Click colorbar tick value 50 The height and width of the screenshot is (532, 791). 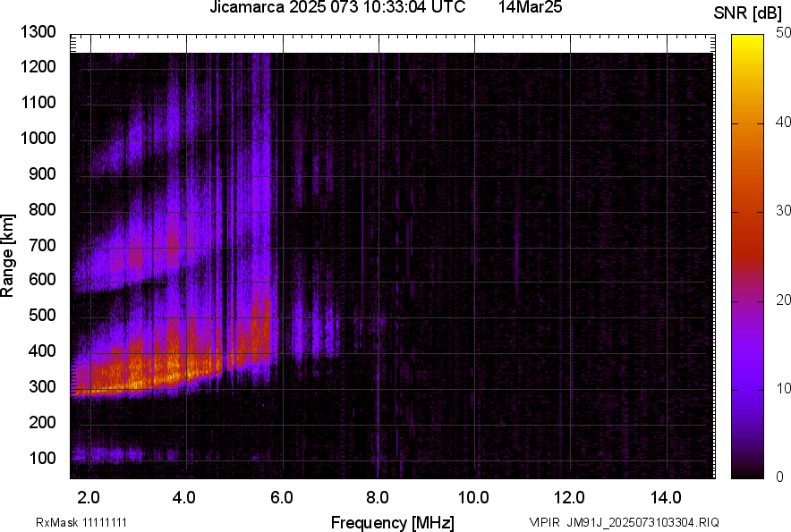(x=783, y=33)
